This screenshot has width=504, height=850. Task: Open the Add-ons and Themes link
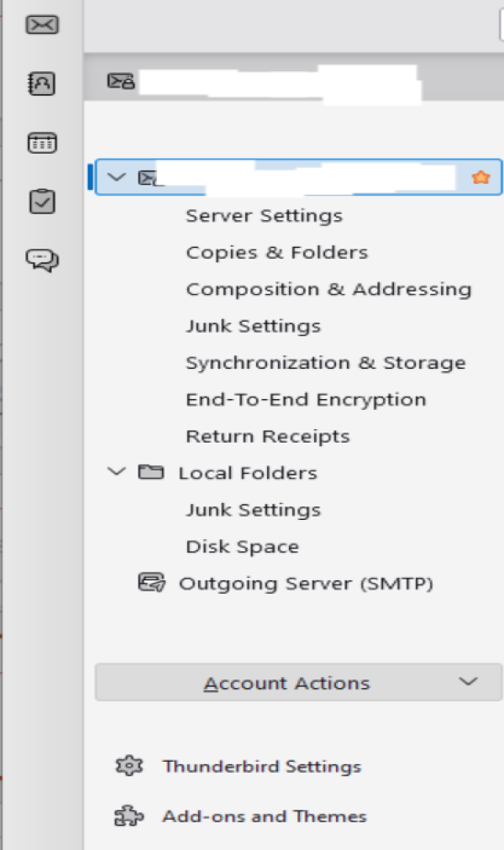click(x=264, y=816)
